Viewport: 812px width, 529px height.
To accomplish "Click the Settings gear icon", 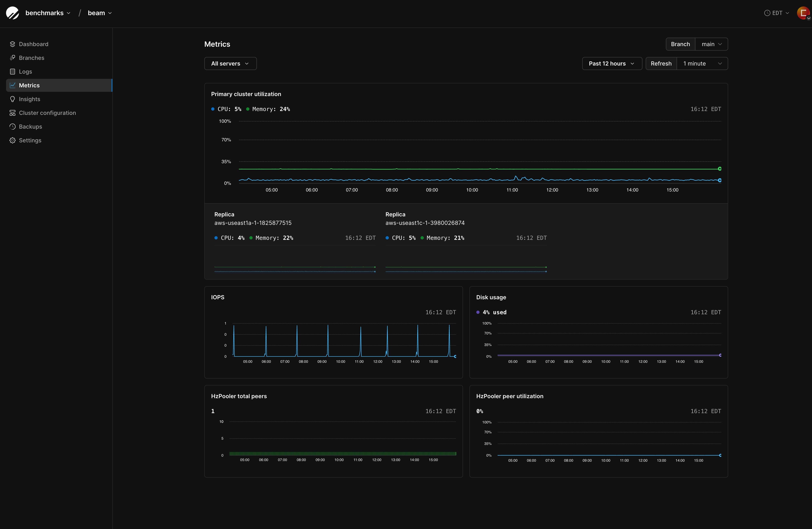I will click(13, 140).
